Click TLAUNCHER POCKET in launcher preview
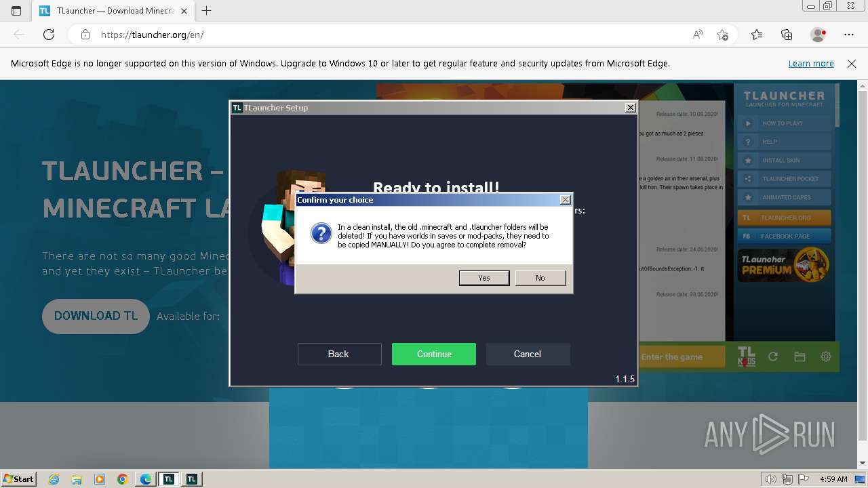 (784, 179)
